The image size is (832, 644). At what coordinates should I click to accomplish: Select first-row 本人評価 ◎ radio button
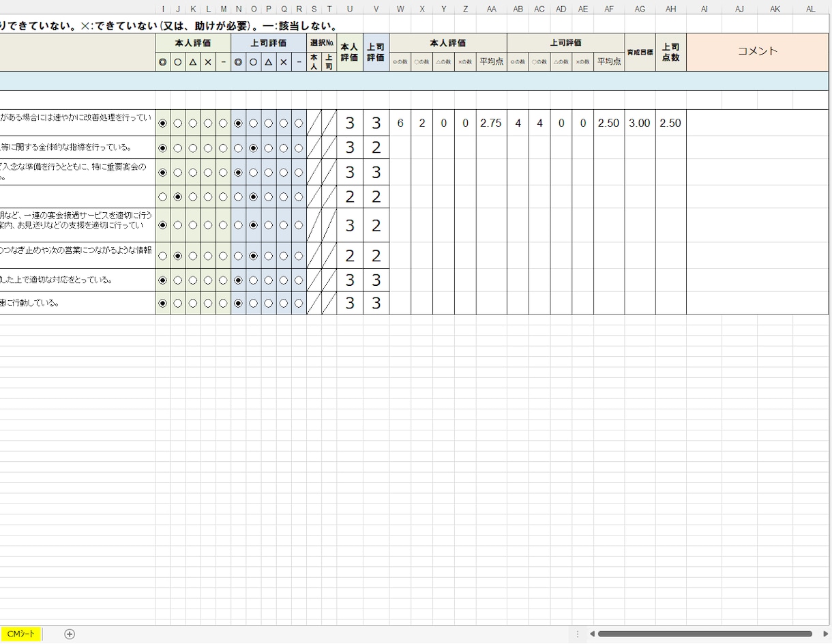[162, 123]
